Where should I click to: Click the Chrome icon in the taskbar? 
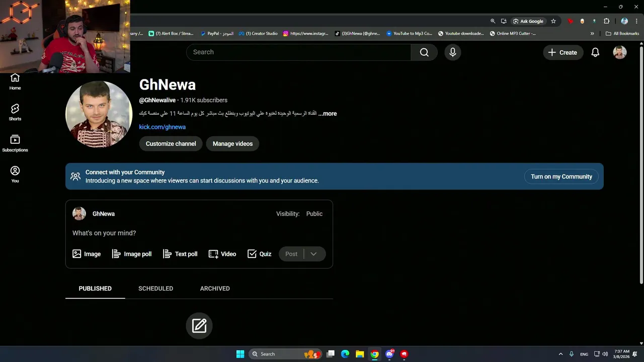(x=375, y=354)
